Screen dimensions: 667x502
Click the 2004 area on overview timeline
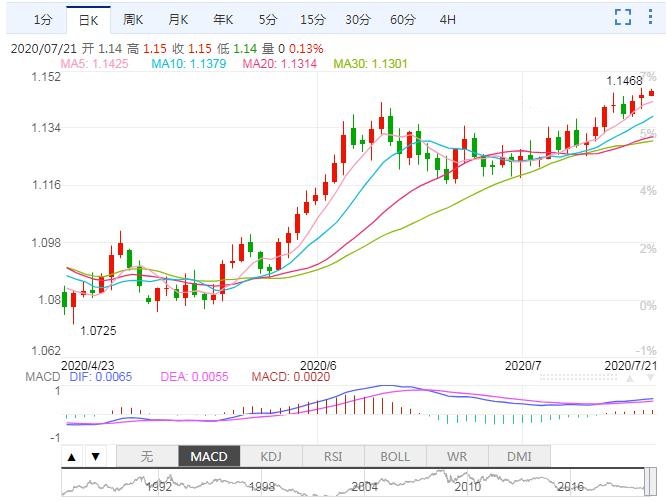[366, 486]
